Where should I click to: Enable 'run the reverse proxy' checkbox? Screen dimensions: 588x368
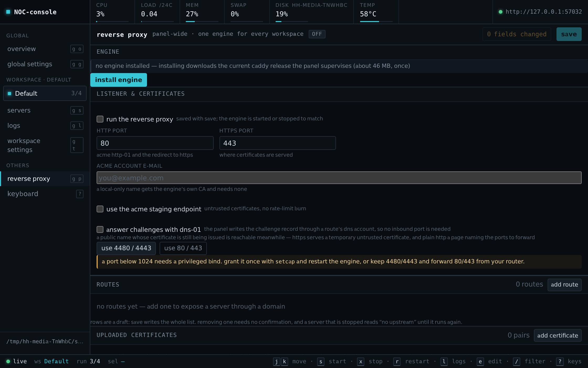pos(100,119)
